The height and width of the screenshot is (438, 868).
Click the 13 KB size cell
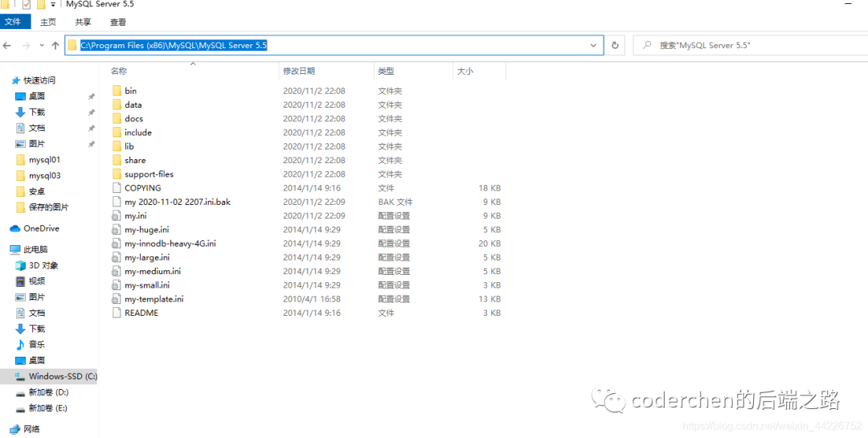coord(490,299)
